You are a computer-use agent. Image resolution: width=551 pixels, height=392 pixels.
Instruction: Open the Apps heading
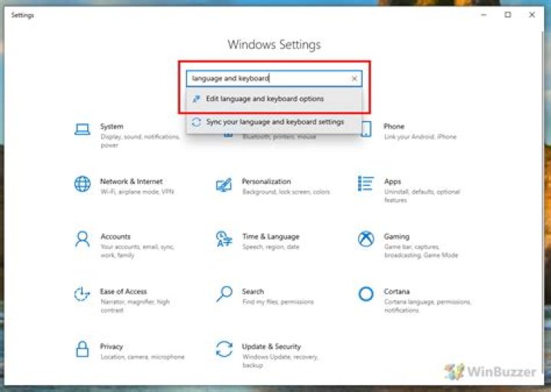393,181
